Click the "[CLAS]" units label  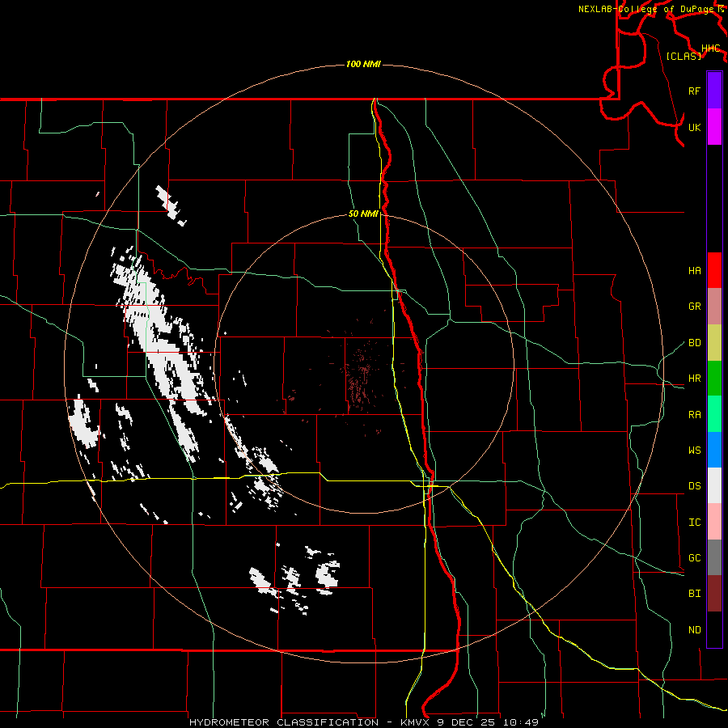coord(684,56)
